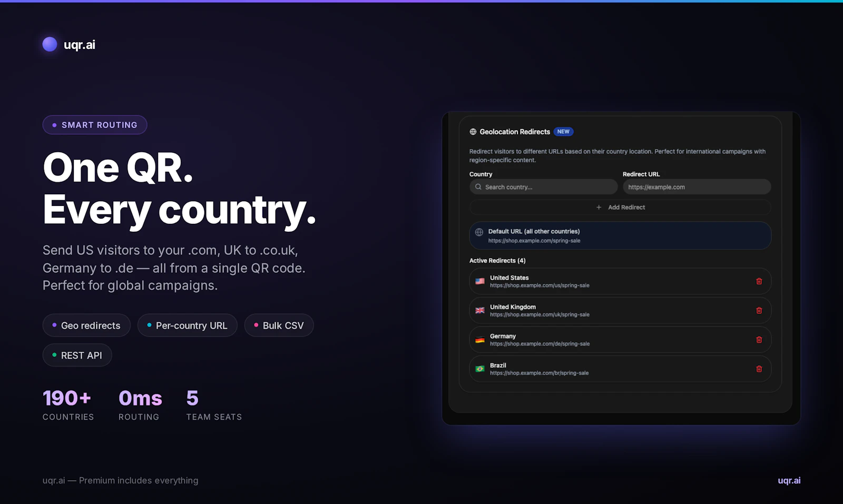Click the Brazil country name

tap(498, 365)
